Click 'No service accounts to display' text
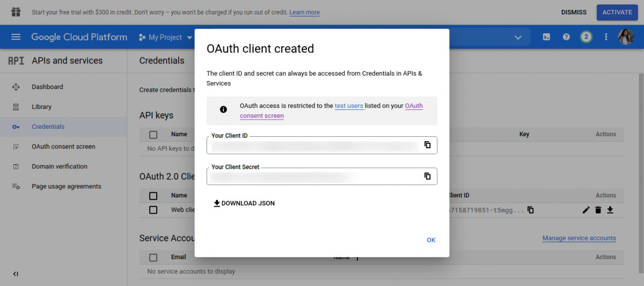 [x=191, y=272]
